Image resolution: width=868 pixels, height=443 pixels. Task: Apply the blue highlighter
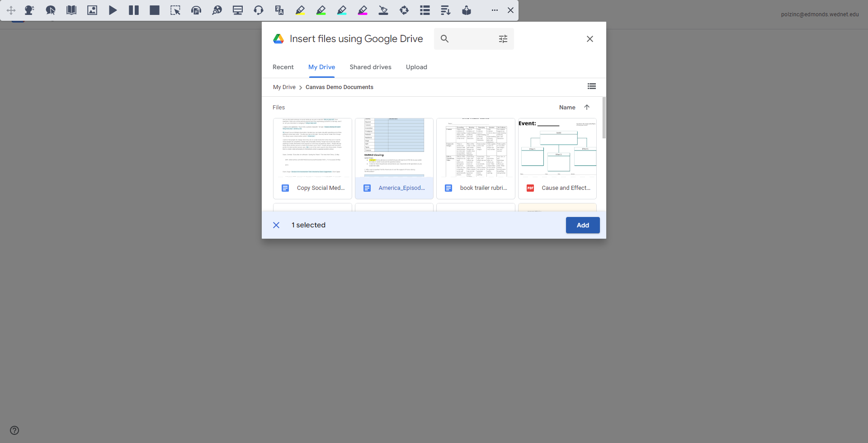click(x=342, y=10)
